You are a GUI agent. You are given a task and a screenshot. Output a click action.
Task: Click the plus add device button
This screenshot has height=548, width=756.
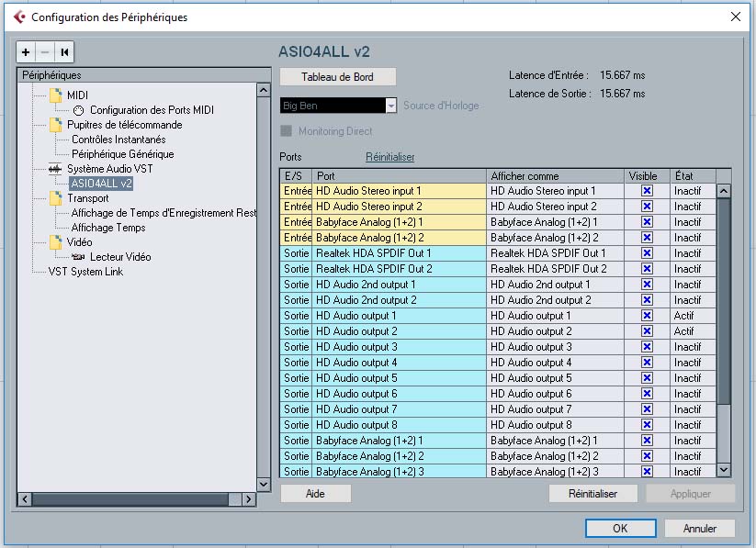pyautogui.click(x=26, y=52)
